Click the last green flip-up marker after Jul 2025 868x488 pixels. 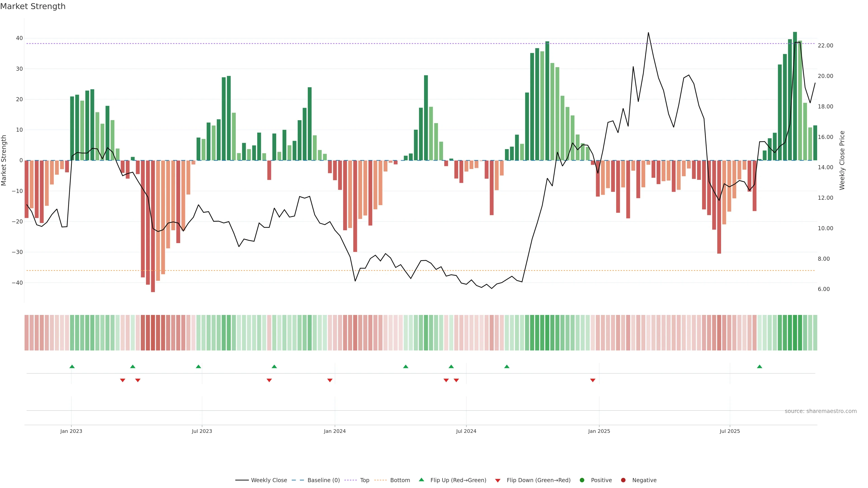(759, 366)
